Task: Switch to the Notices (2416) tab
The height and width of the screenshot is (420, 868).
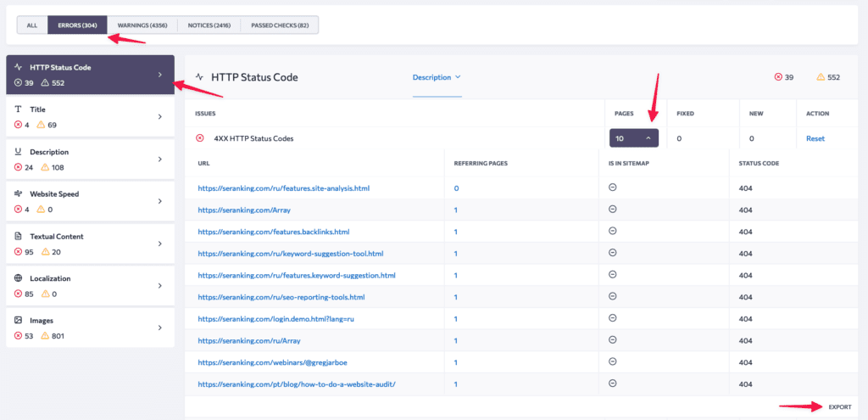Action: pyautogui.click(x=209, y=25)
